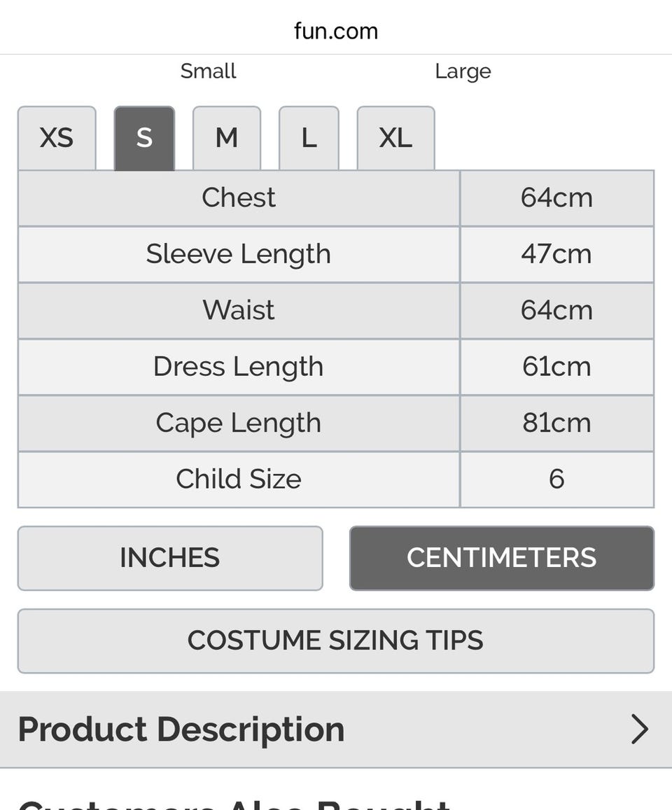
Task: Expand Product Description chevron arrow
Action: tap(639, 729)
